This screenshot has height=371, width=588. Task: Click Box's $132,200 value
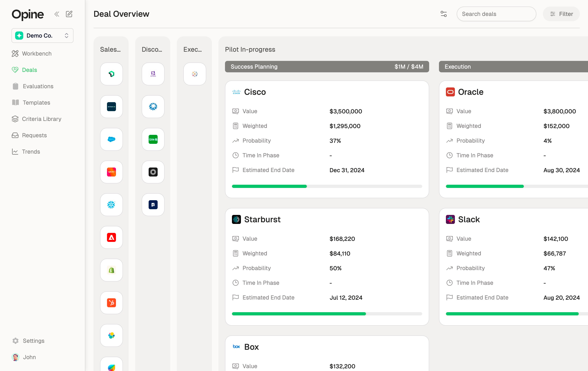coord(342,366)
